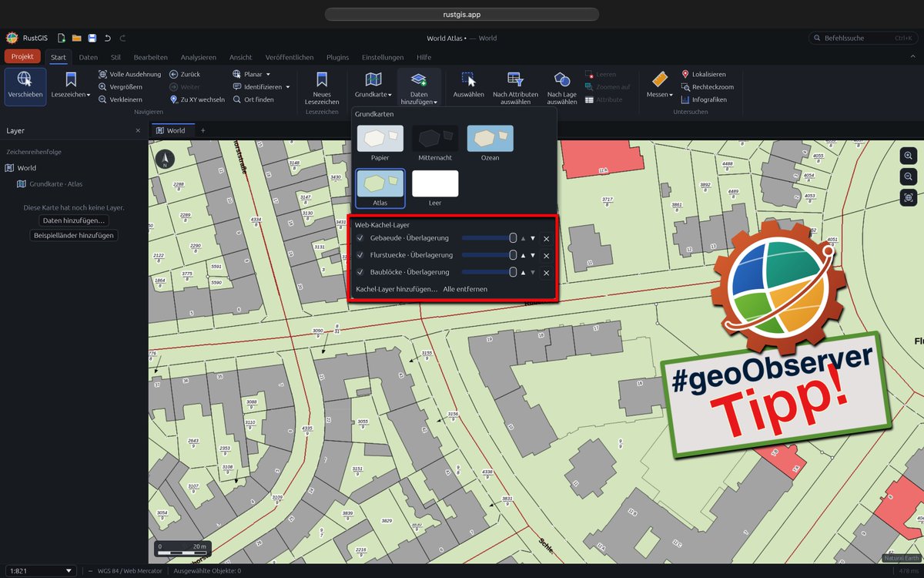Image resolution: width=924 pixels, height=578 pixels.
Task: Adjust the Gebaeude opacity slider
Action: [489, 238]
